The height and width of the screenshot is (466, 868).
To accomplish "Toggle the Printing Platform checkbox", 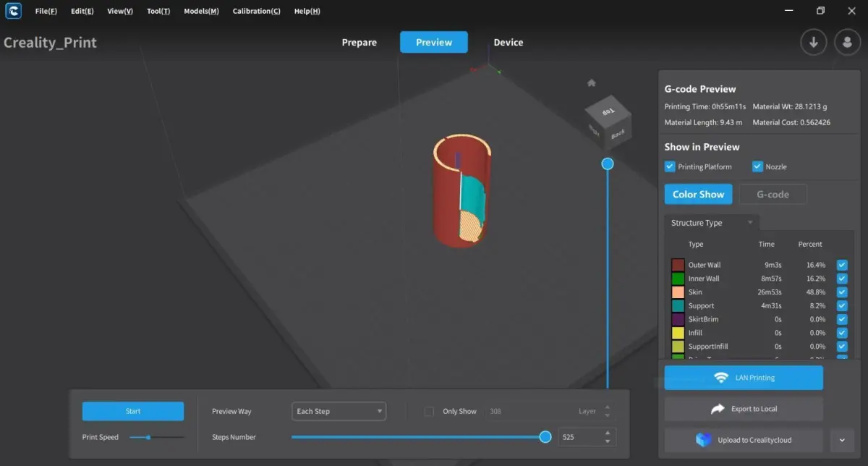I will coord(670,166).
